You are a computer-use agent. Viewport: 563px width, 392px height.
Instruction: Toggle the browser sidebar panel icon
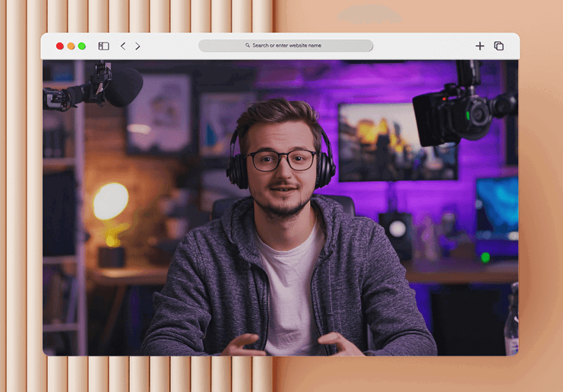pyautogui.click(x=103, y=46)
